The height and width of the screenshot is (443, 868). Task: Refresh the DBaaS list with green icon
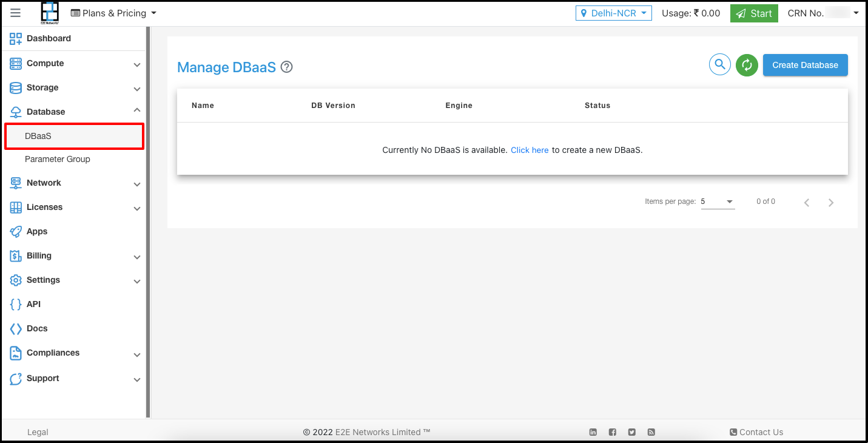coord(747,65)
